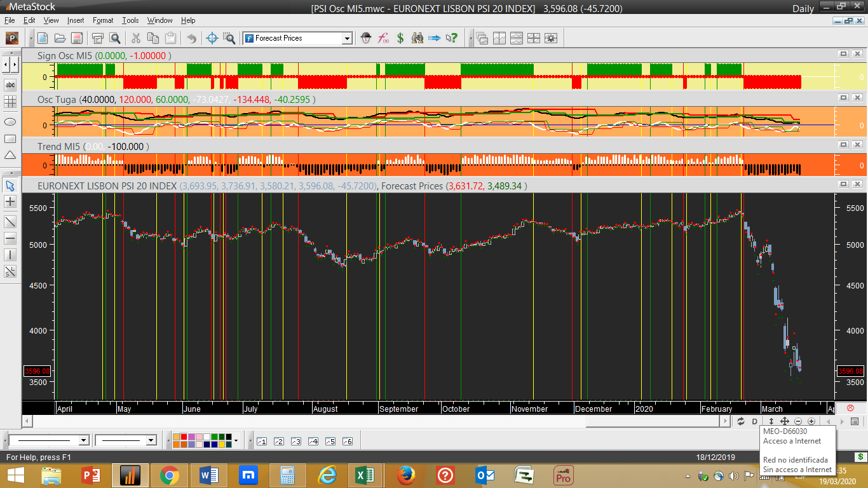868x488 pixels.
Task: Expand the first line style dropdown
Action: click(83, 440)
